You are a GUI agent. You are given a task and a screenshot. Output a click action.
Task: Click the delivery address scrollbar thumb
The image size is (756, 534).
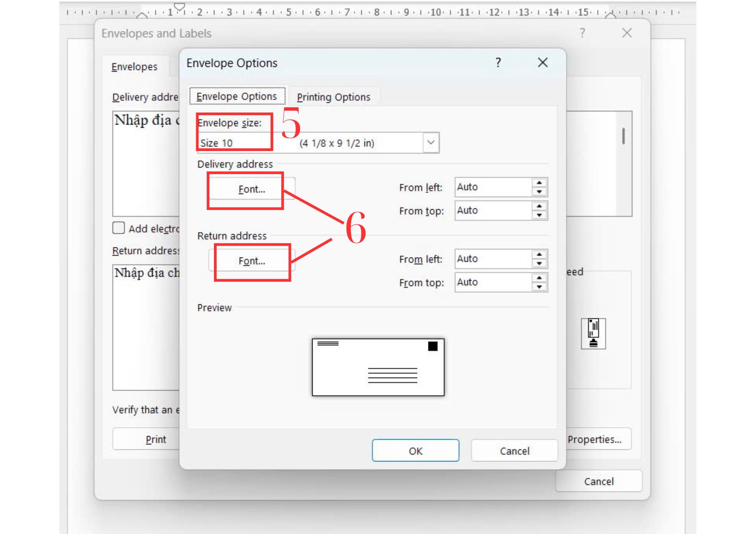pyautogui.click(x=623, y=136)
